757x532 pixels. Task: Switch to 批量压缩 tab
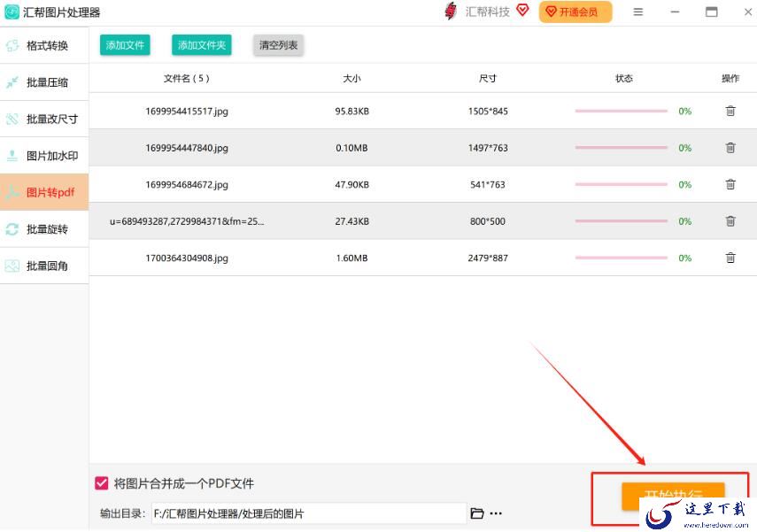44,82
